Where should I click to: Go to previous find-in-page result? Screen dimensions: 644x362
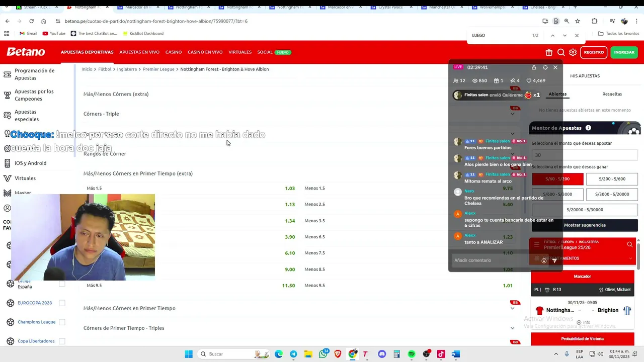[x=552, y=35]
